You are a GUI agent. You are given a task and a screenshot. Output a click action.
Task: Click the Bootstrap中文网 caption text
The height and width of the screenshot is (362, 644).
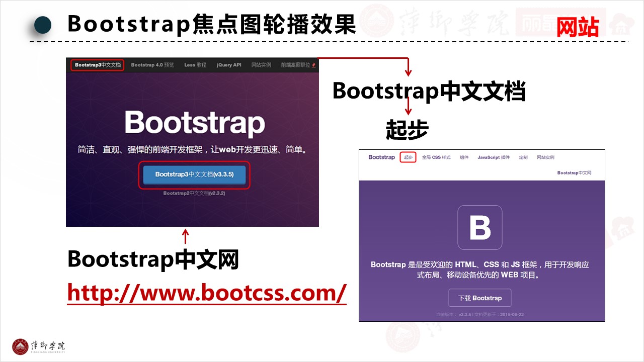pos(153,259)
